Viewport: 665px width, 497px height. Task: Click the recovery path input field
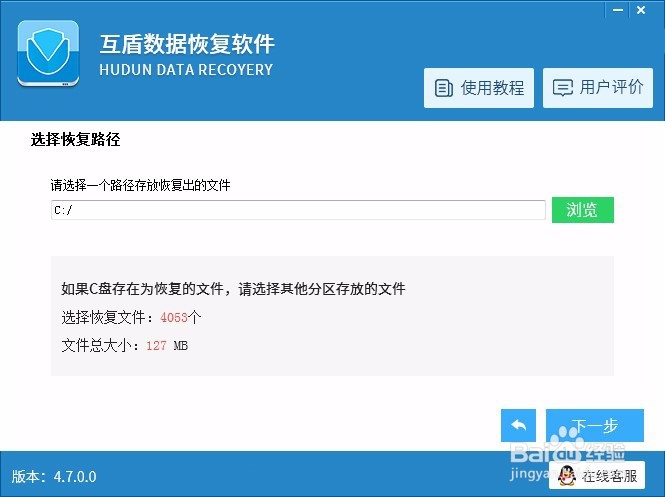298,210
